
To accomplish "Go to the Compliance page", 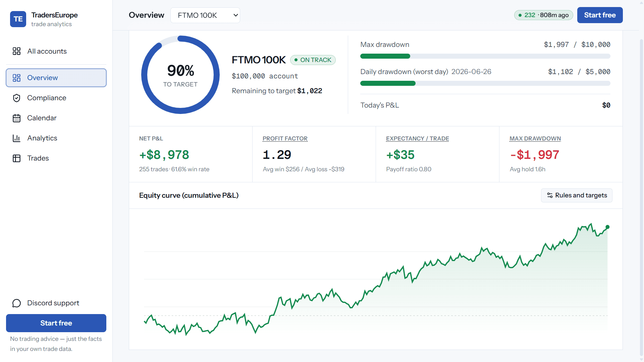I will click(x=56, y=98).
